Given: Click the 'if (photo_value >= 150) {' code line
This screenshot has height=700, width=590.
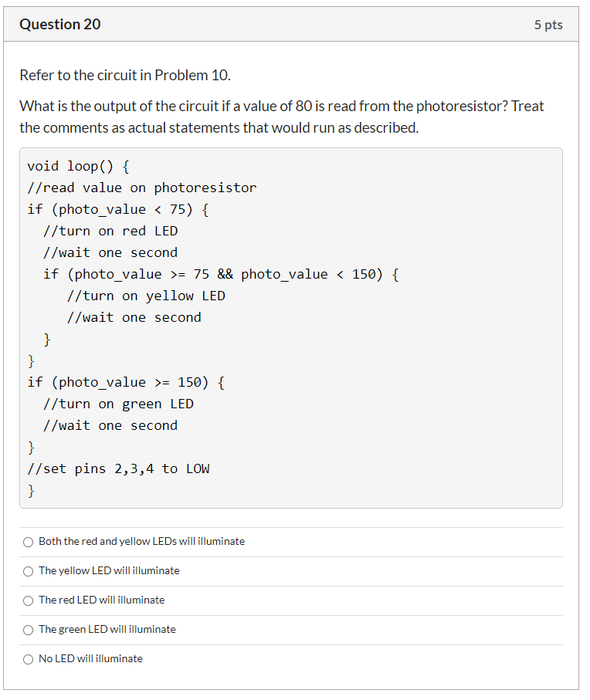Looking at the screenshot, I should click(x=126, y=383).
